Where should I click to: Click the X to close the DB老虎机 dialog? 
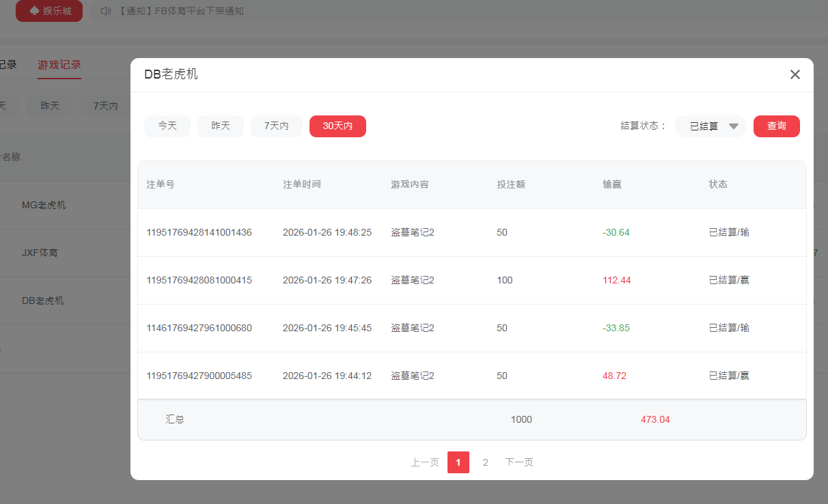click(x=795, y=74)
